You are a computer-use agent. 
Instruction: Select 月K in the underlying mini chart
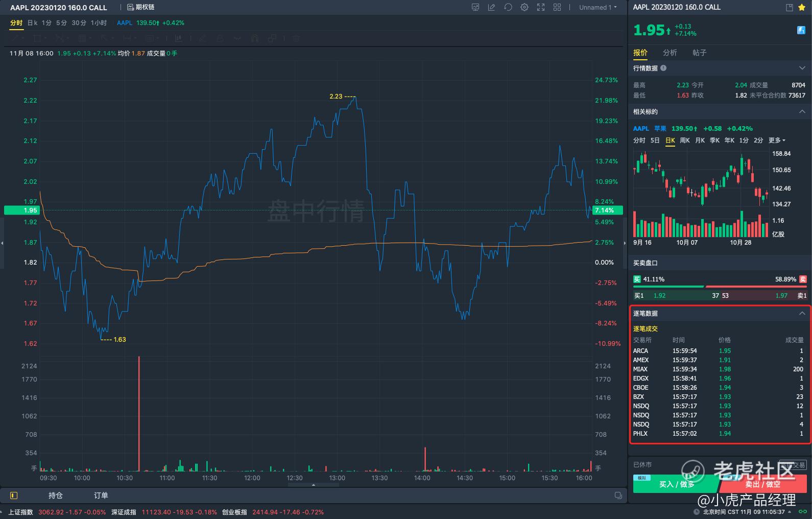click(x=700, y=140)
